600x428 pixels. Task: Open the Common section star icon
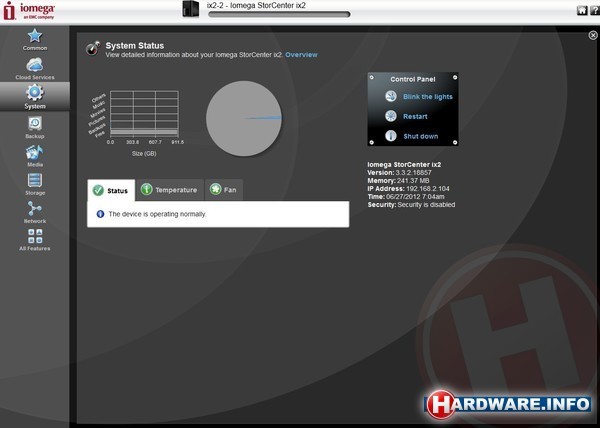(x=35, y=36)
